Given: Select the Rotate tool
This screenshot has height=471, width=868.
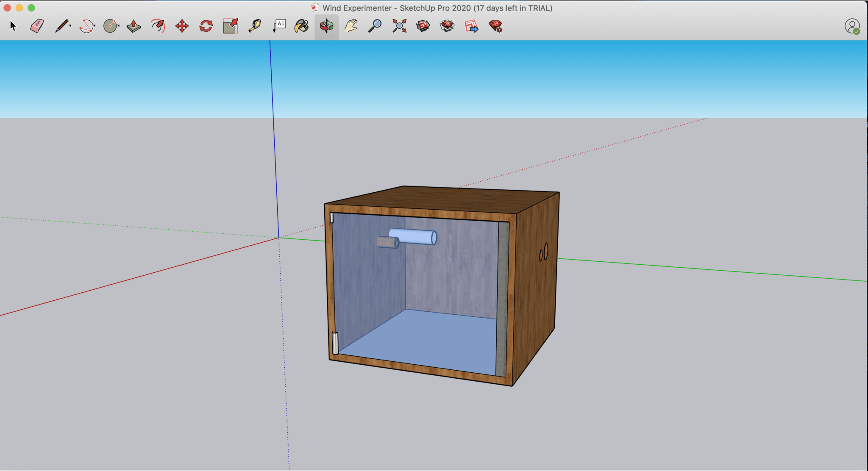Looking at the screenshot, I should coord(206,26).
